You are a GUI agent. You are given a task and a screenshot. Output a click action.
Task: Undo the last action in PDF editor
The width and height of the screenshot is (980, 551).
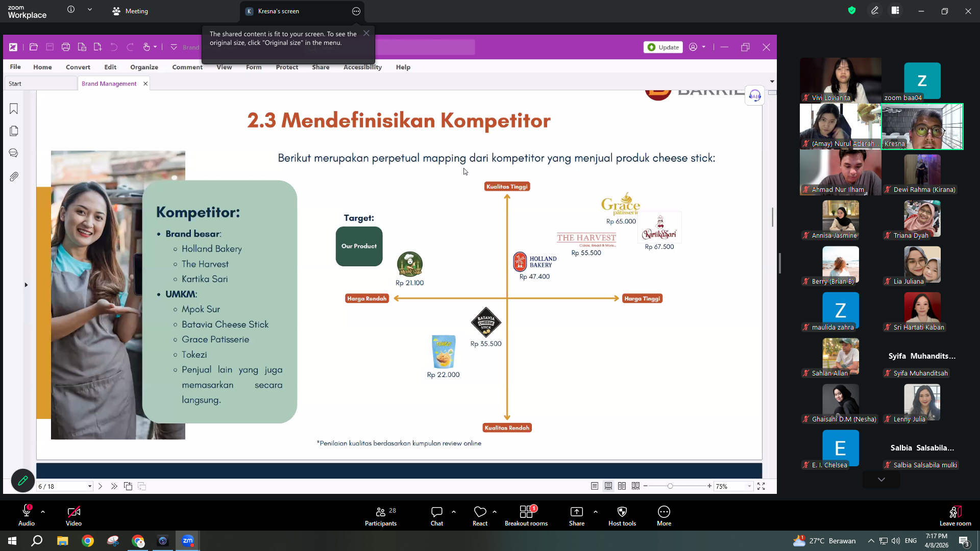pos(114,47)
